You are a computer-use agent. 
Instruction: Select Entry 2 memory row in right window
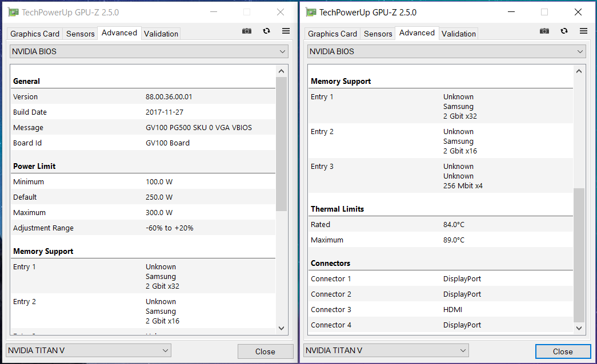[x=441, y=141]
